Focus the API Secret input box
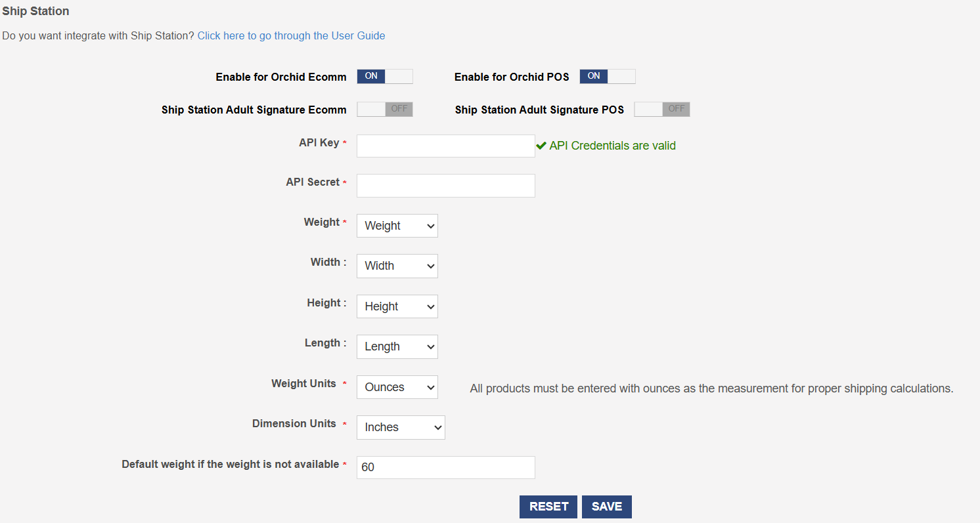The image size is (980, 523). pyautogui.click(x=445, y=186)
